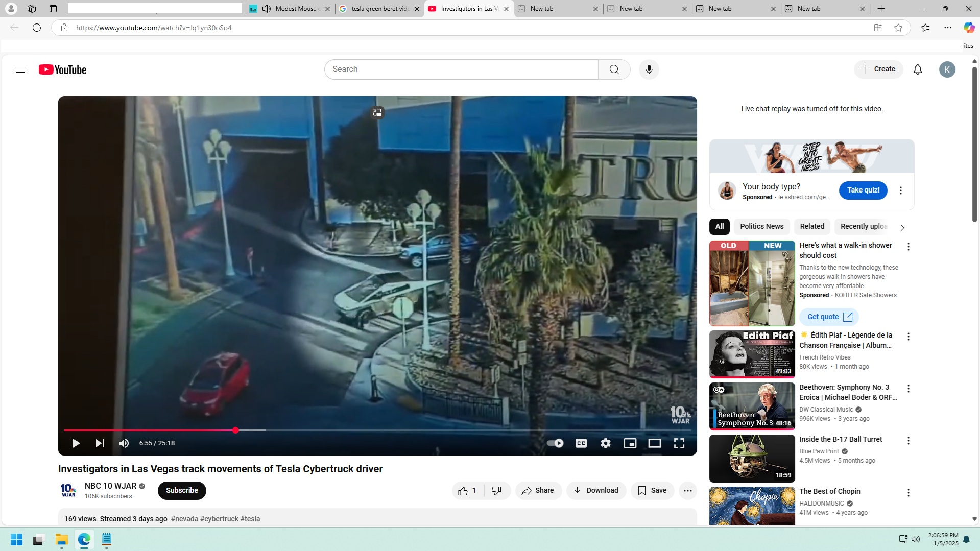Click the Create button
The height and width of the screenshot is (551, 980).
[878, 69]
